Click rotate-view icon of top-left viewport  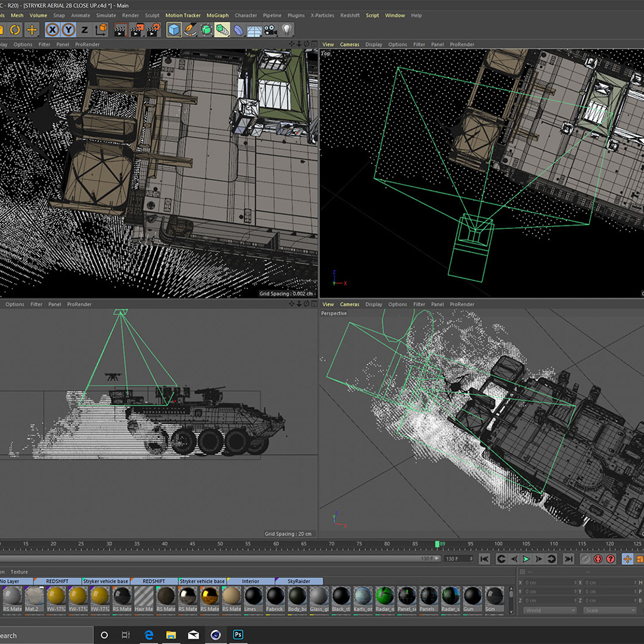pyautogui.click(x=306, y=44)
